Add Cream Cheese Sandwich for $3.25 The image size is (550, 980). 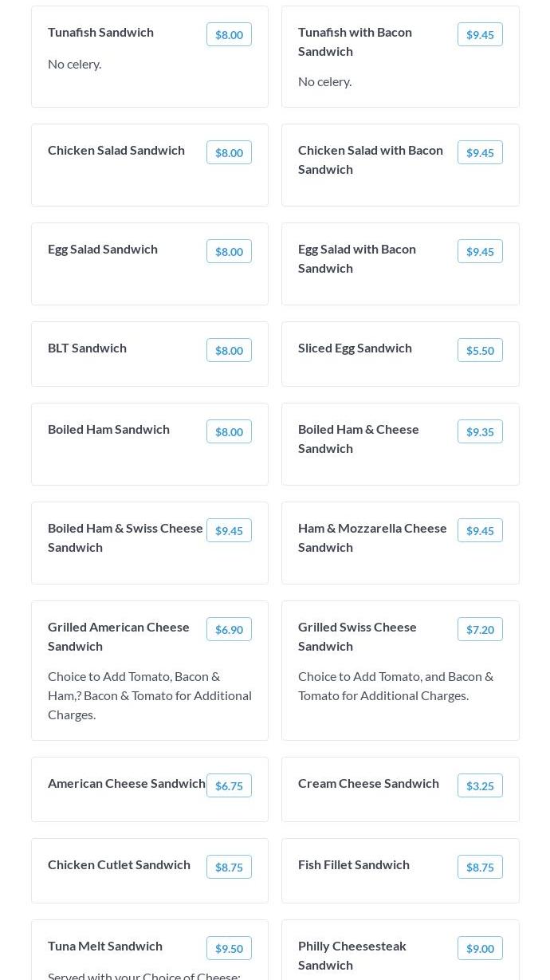[x=480, y=785]
